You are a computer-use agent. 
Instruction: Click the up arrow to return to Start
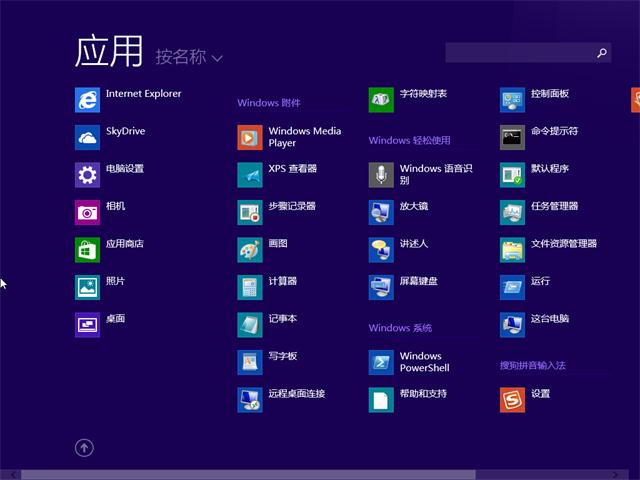84,448
